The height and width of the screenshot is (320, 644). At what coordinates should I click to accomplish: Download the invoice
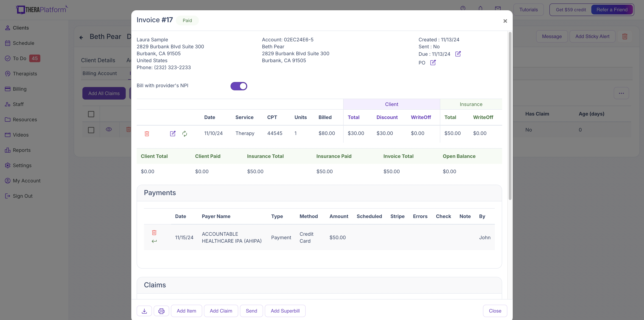point(144,311)
